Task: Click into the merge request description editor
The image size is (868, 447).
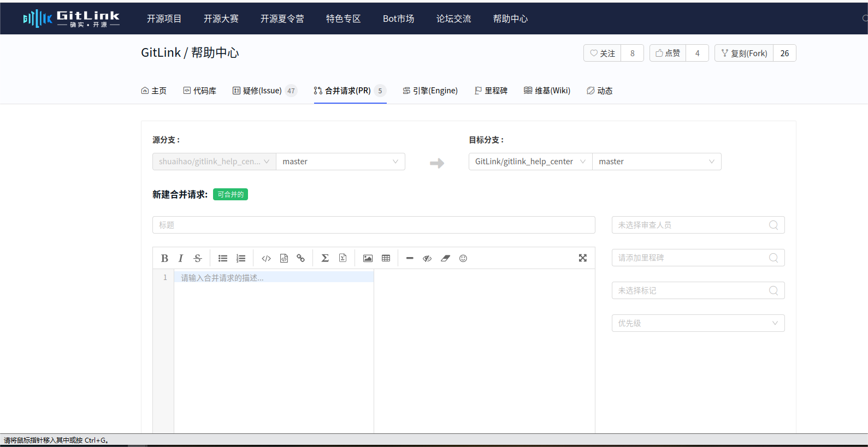Action: pos(274,351)
